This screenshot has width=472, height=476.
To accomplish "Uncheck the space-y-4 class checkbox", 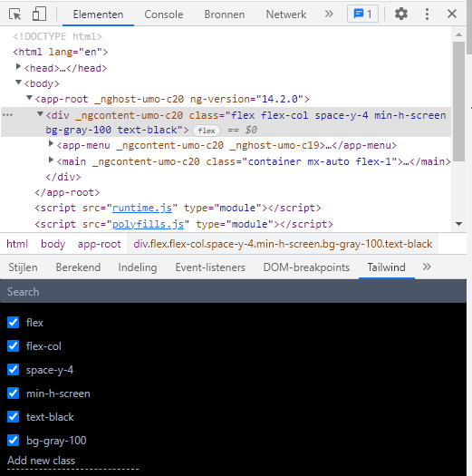I will (13, 370).
